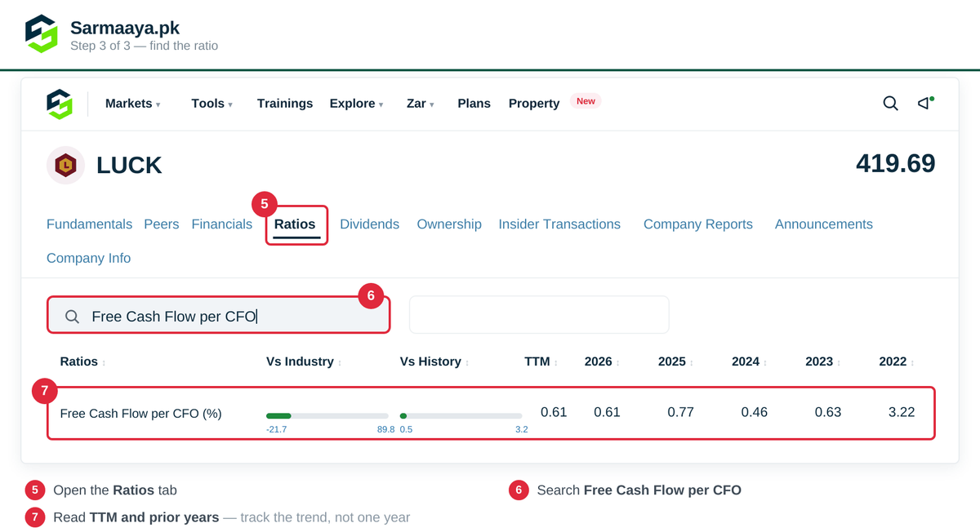Click the 2025 value 0.77
This screenshot has width=980, height=532.
click(680, 412)
